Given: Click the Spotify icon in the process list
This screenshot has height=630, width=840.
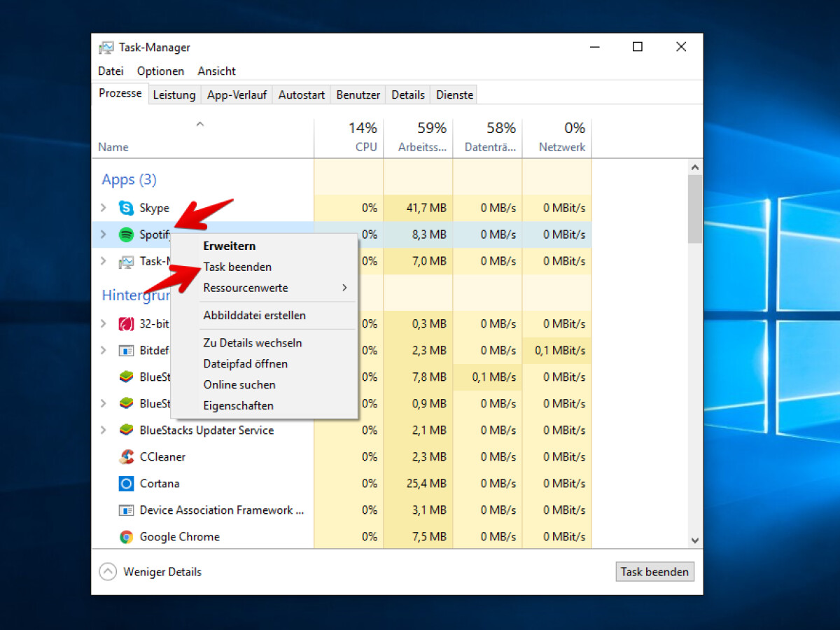Looking at the screenshot, I should click(126, 234).
